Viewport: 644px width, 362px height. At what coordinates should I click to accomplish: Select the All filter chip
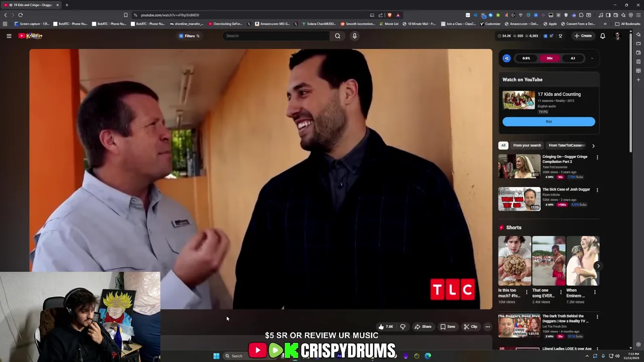(503, 145)
